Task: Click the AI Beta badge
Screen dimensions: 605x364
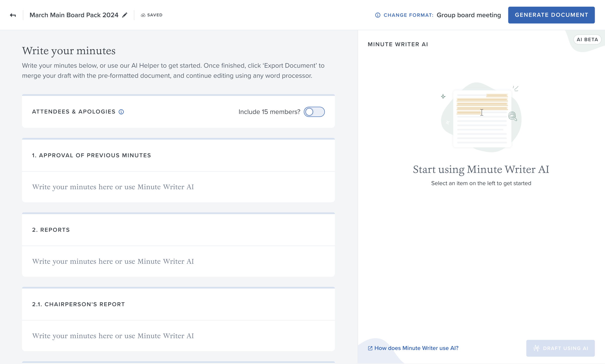Action: (x=587, y=40)
